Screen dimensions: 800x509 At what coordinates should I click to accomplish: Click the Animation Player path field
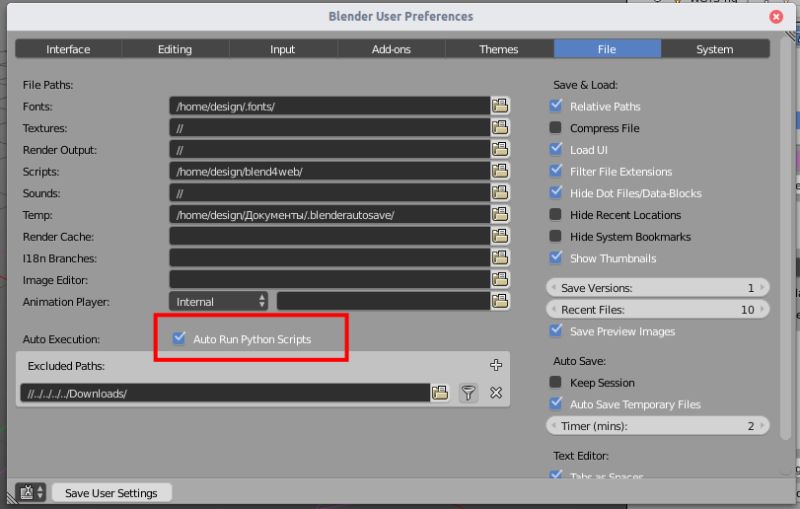tap(384, 301)
